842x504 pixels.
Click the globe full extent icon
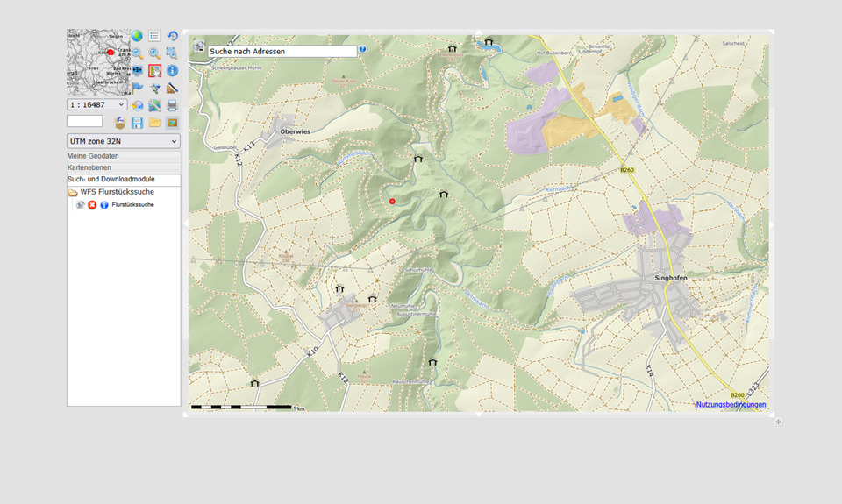pos(138,36)
